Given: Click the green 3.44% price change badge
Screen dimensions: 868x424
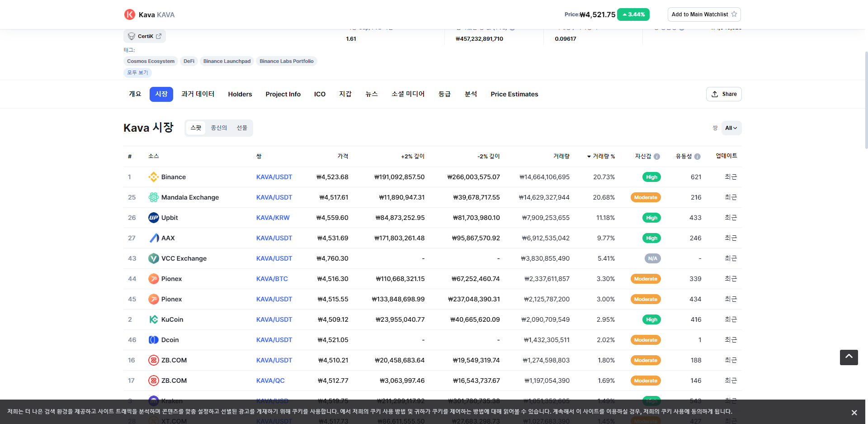Looking at the screenshot, I should point(633,14).
